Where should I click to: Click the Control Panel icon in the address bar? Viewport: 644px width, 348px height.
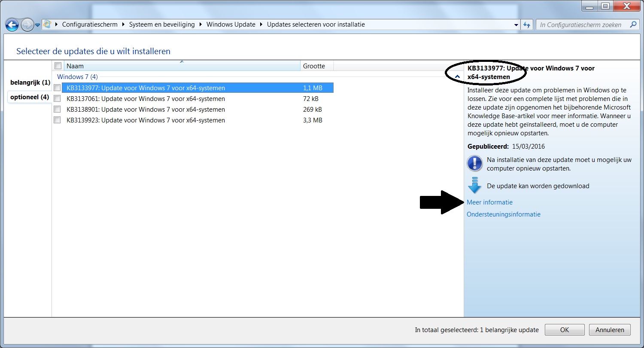coord(47,24)
